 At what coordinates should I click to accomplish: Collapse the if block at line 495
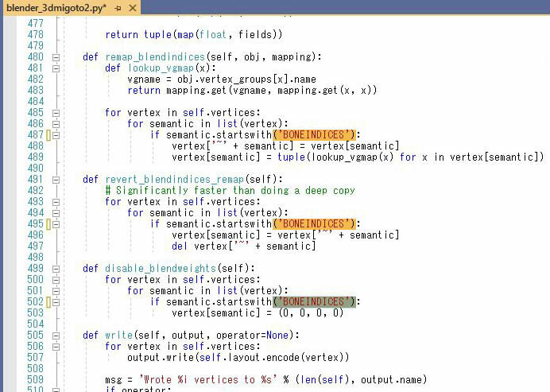tap(56, 224)
